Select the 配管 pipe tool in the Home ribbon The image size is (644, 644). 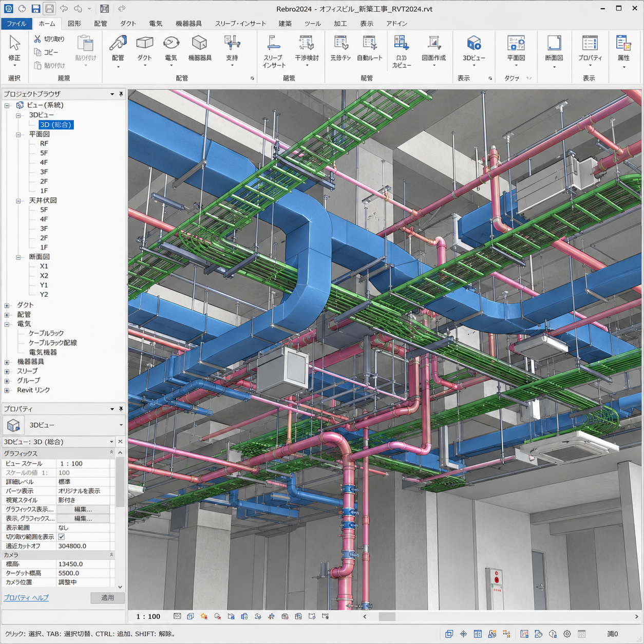pos(118,43)
